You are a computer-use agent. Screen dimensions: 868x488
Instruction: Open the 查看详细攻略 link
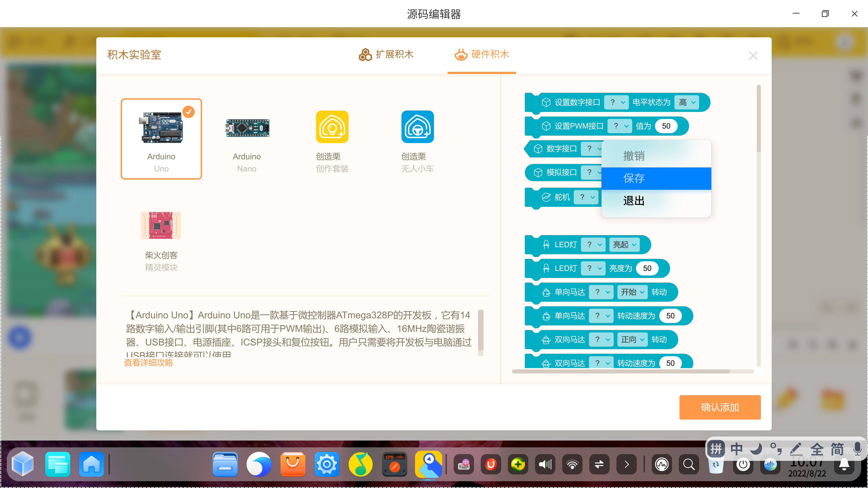tap(148, 363)
